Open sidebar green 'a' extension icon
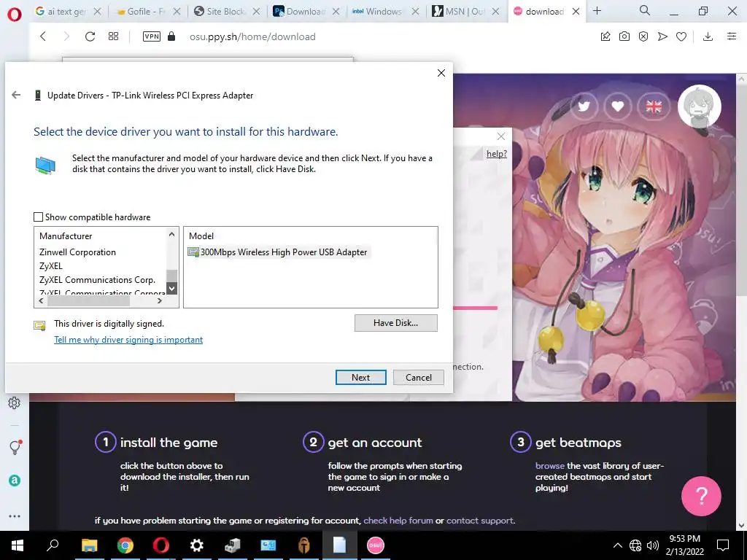The image size is (747, 560). tap(15, 481)
